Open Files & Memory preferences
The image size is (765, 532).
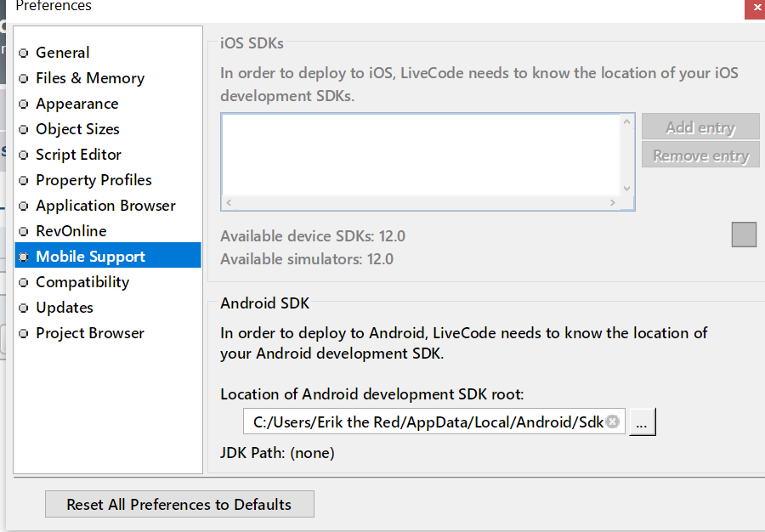[x=89, y=78]
